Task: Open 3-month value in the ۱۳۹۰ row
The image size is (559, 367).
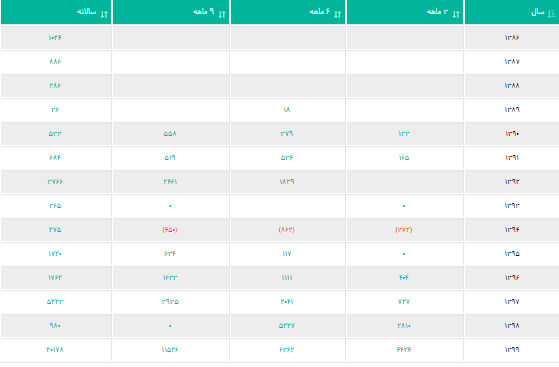Action: click(404, 133)
